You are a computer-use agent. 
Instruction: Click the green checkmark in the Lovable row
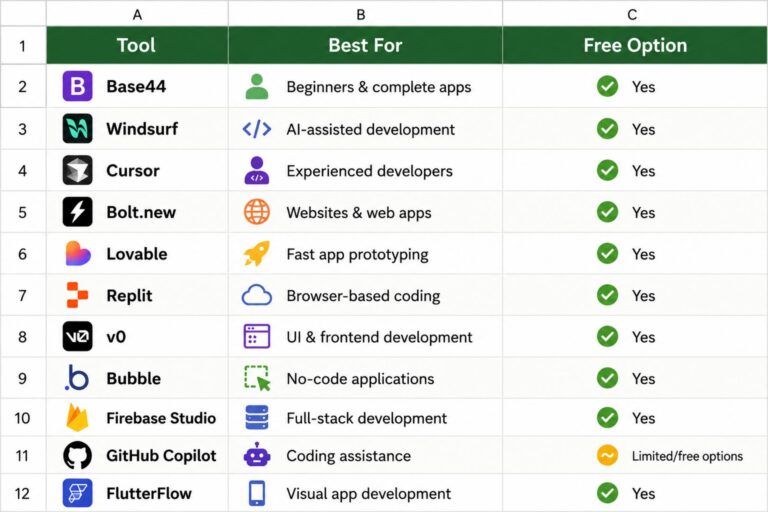(607, 253)
